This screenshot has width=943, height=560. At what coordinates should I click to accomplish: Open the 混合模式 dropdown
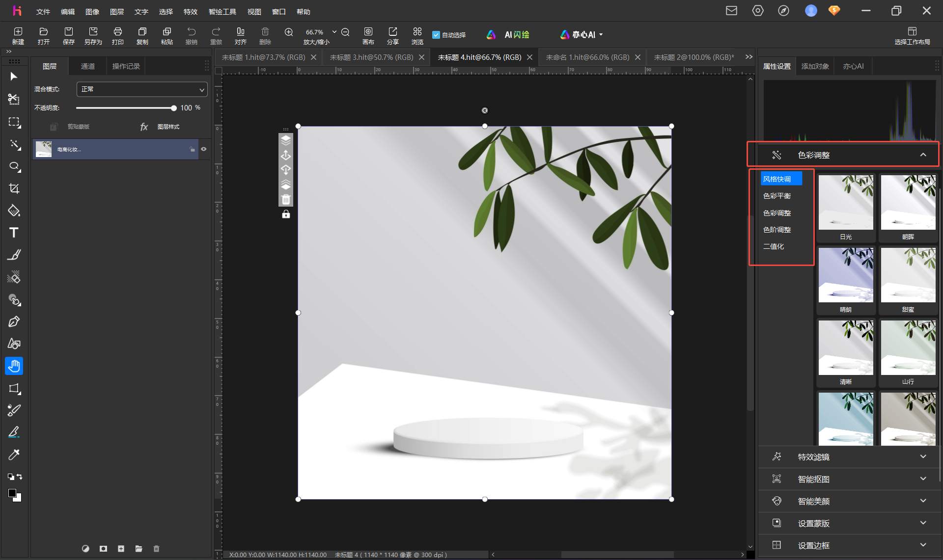point(142,89)
